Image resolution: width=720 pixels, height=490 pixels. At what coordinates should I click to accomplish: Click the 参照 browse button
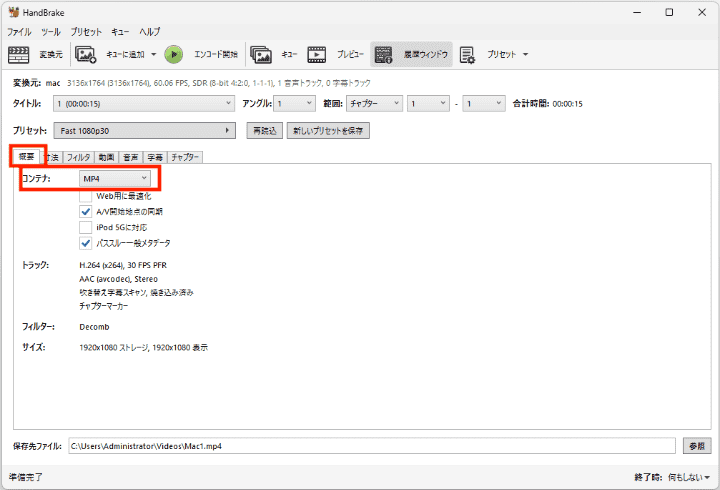coord(697,445)
